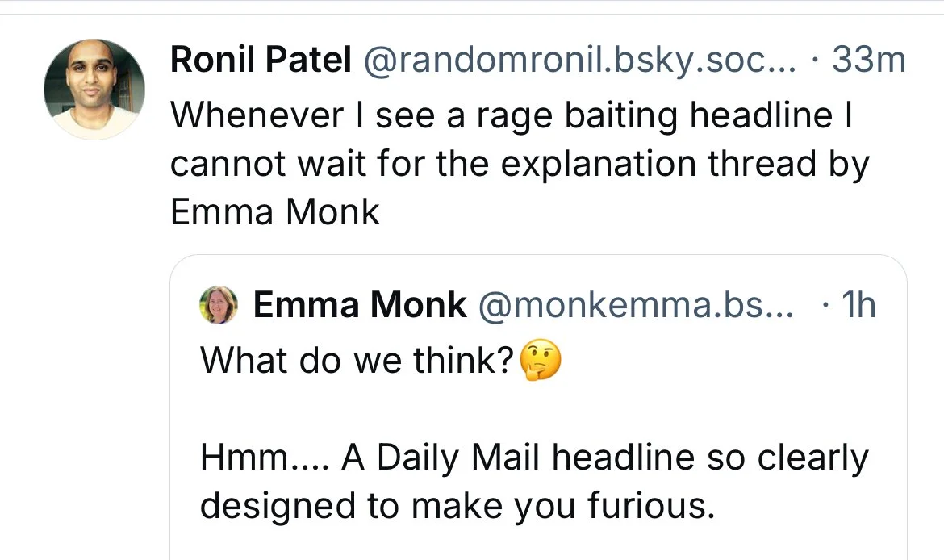
Task: Click the line "designed to make you furious."
Action: click(457, 506)
